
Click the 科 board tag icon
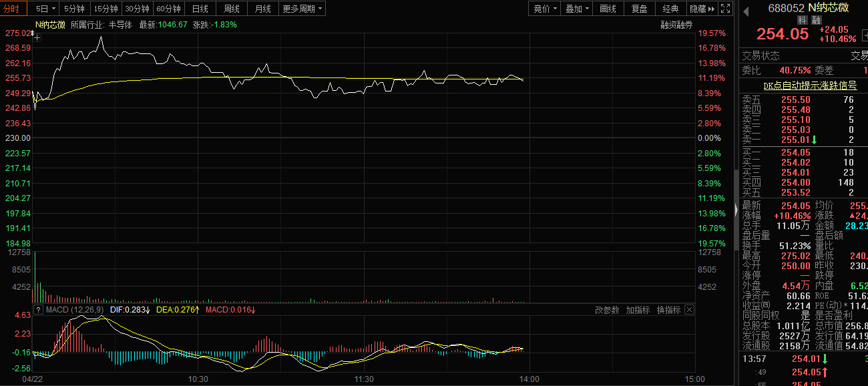coord(803,21)
